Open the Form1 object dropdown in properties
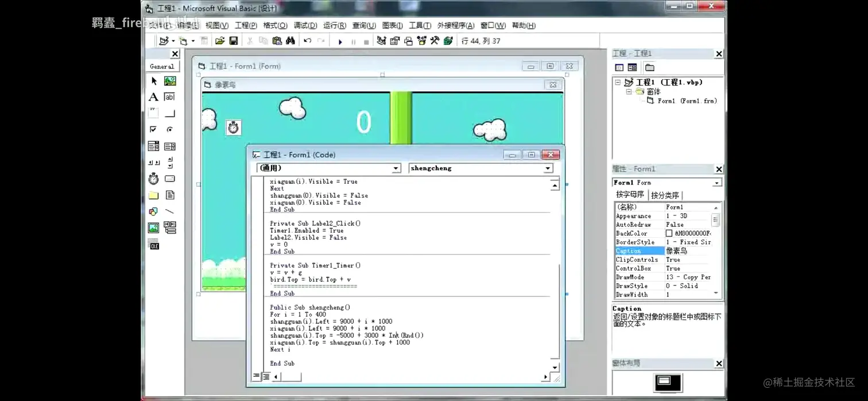868x401 pixels. click(x=716, y=183)
